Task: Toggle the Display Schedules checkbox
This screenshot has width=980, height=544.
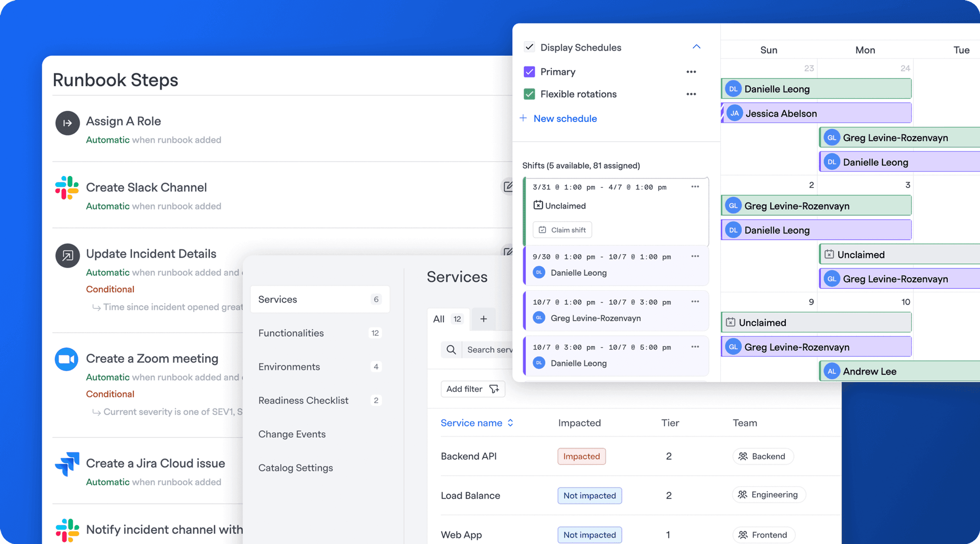Action: tap(529, 47)
